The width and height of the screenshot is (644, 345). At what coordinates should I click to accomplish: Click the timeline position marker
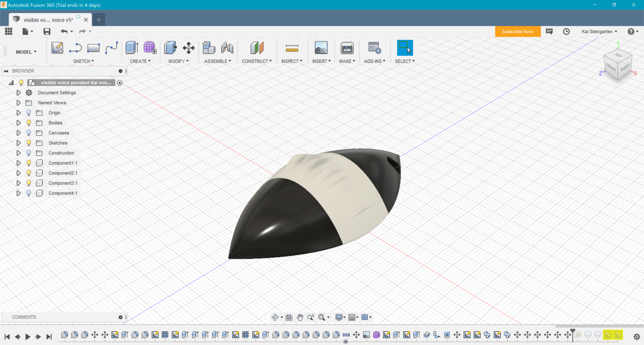(x=573, y=335)
